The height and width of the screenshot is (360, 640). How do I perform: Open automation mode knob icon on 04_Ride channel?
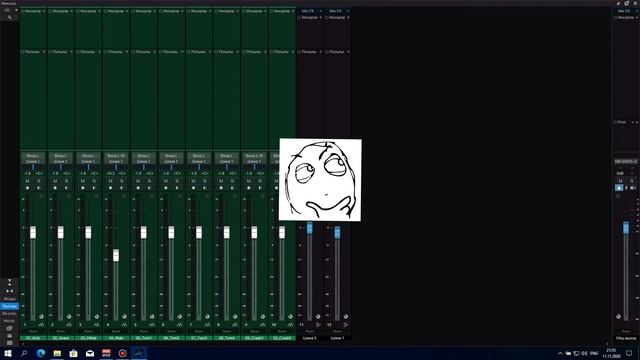[x=124, y=316]
